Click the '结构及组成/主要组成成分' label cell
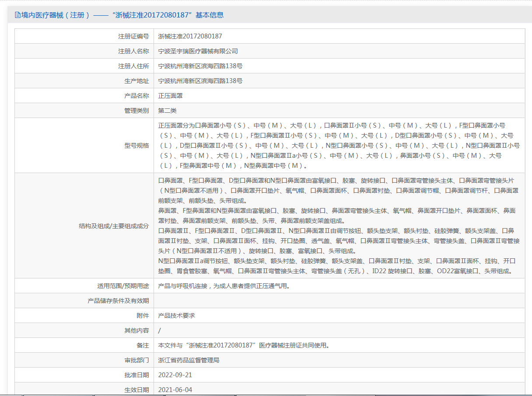The width and height of the screenshot is (532, 396). tap(84, 226)
